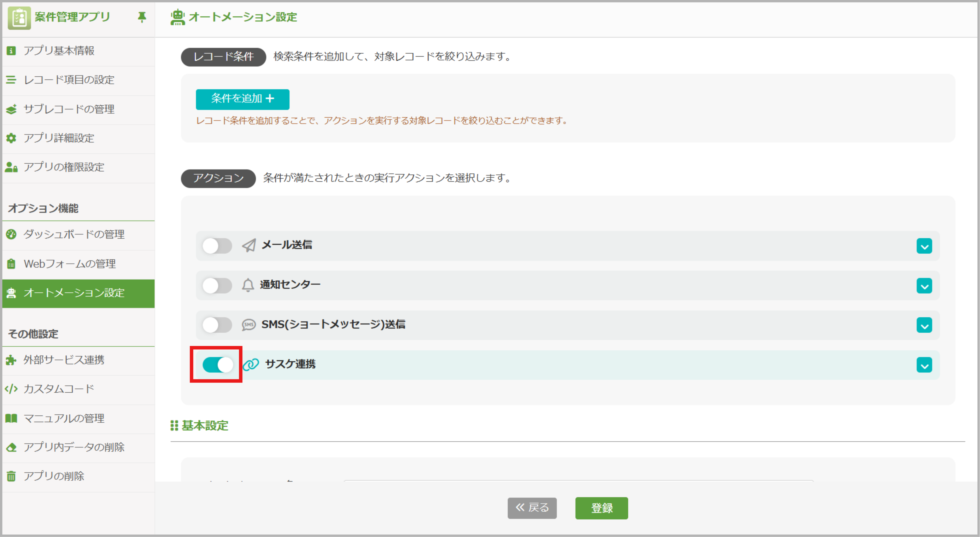The width and height of the screenshot is (980, 537).
Task: Click the bell icon for 通知センター
Action: pos(248,285)
